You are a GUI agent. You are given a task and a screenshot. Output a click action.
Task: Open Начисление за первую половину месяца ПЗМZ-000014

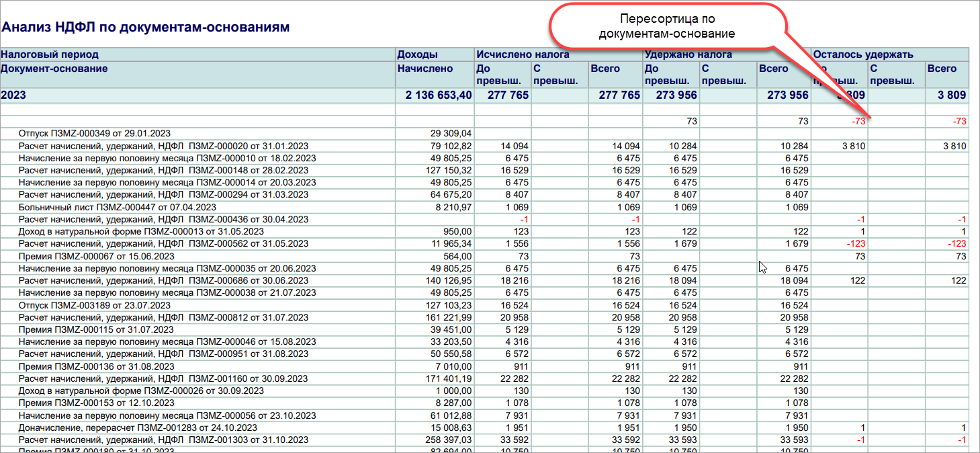167,182
